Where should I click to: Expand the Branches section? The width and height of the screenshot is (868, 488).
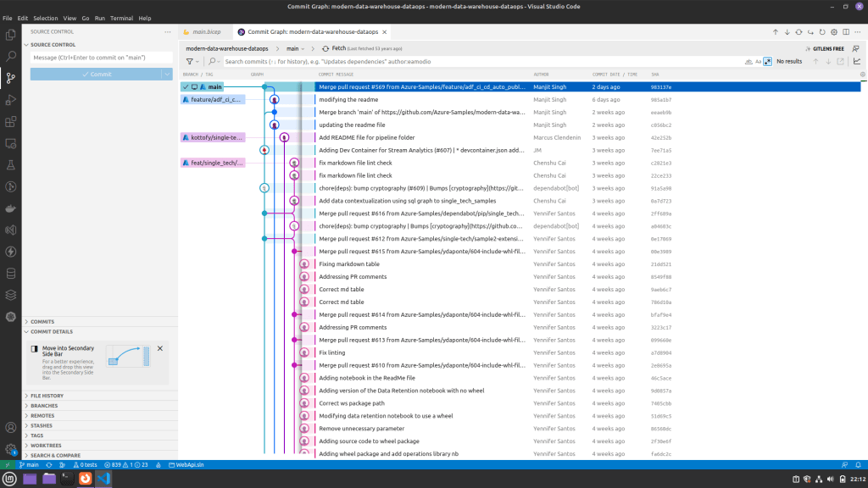pos(44,406)
